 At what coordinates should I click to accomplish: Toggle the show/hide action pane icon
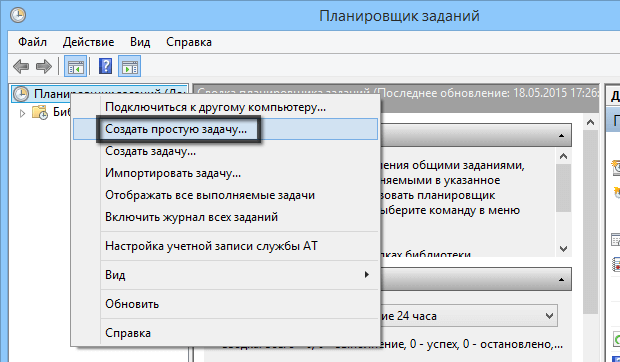130,66
